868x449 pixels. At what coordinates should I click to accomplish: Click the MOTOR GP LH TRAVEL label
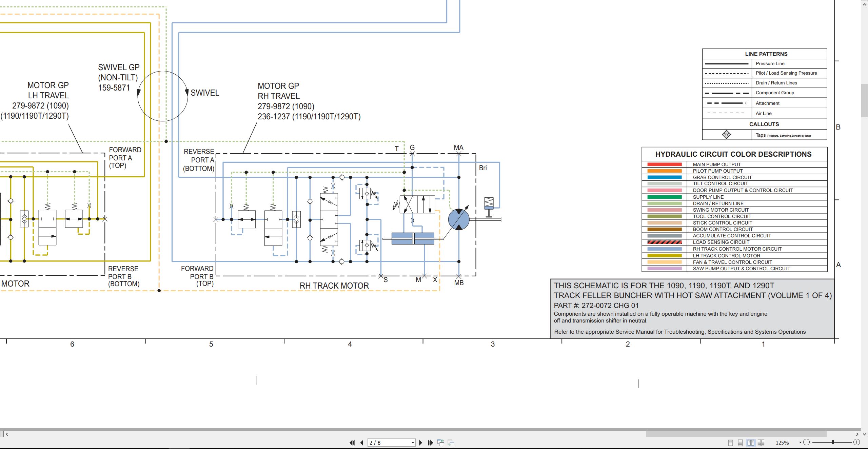point(48,90)
